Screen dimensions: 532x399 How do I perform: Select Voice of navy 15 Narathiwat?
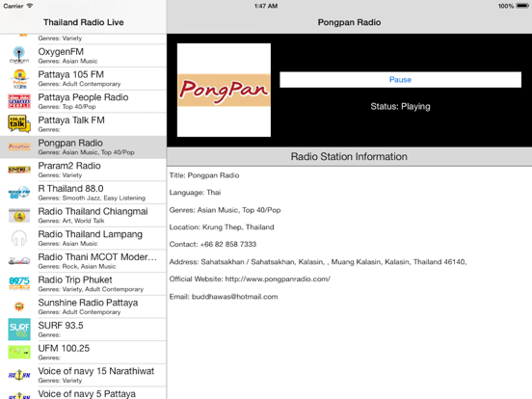[83, 375]
